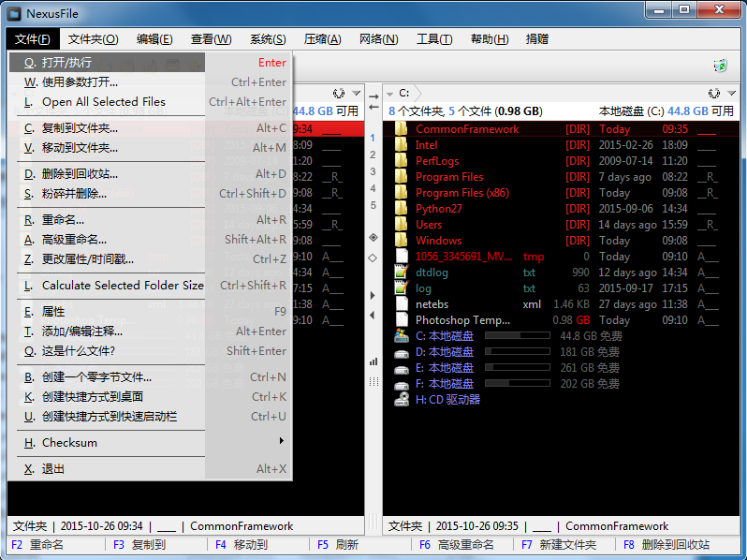Click the D: drive usage bar
747x560 pixels.
tap(518, 352)
